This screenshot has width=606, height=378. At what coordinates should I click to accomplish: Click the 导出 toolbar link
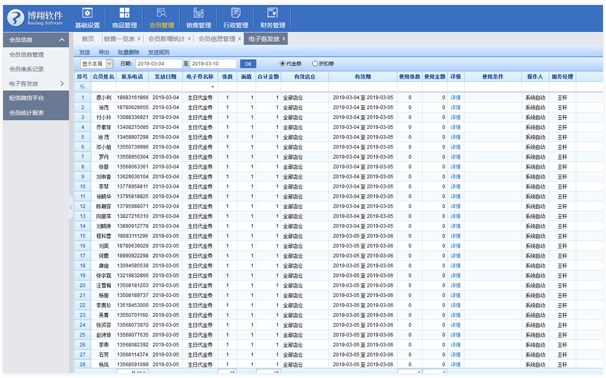tap(104, 52)
